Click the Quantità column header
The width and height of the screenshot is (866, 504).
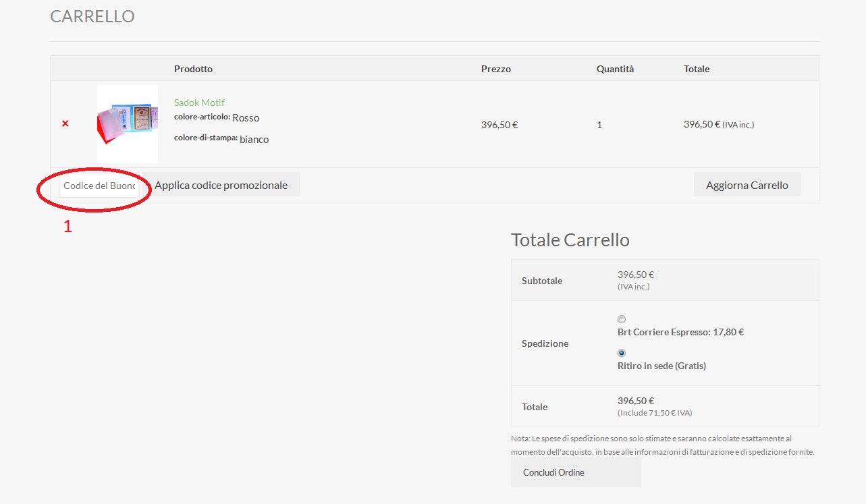[615, 69]
